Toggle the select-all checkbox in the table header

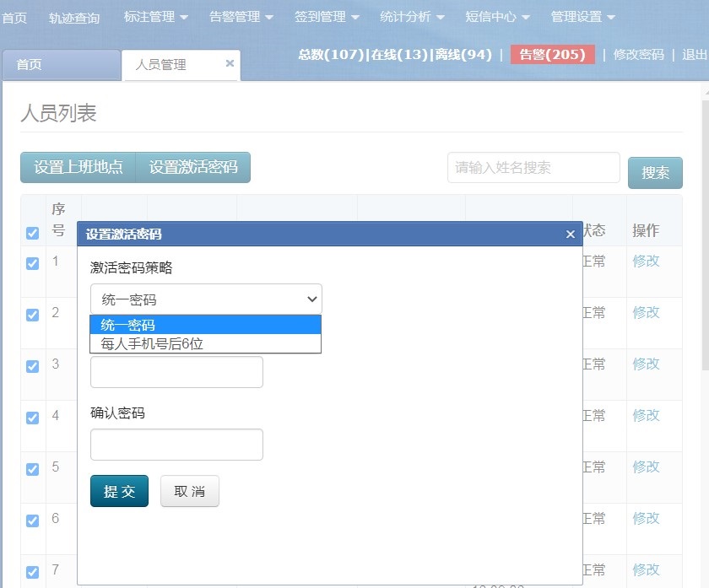click(x=33, y=233)
